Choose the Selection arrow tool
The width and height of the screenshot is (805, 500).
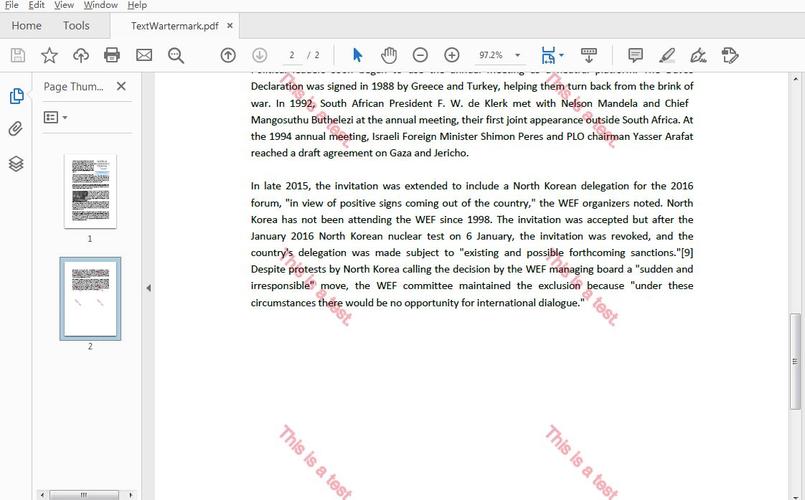[x=358, y=55]
